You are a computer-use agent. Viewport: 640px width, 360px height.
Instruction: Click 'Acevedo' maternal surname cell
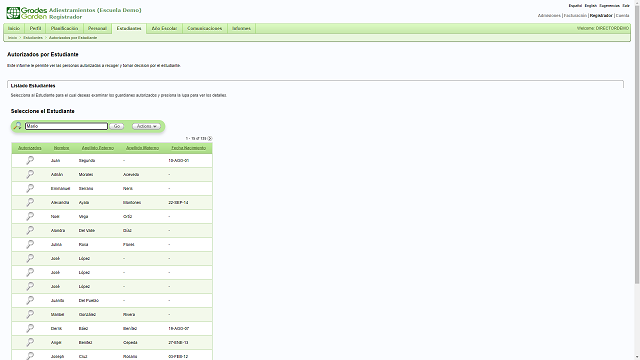[131, 174]
